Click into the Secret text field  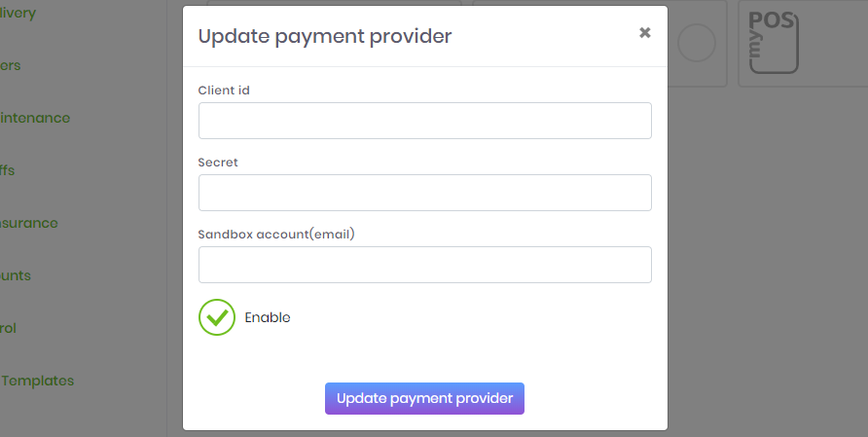click(x=425, y=193)
